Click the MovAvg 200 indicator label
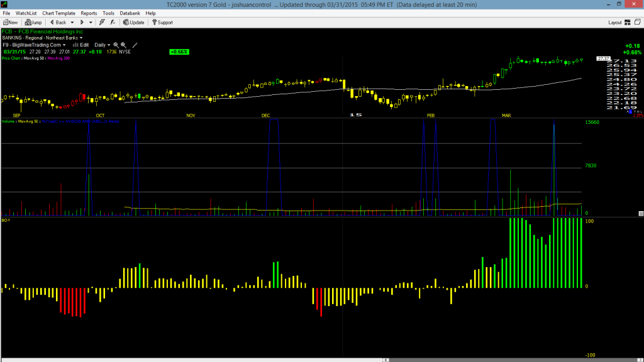Image resolution: width=644 pixels, height=362 pixels. point(58,58)
